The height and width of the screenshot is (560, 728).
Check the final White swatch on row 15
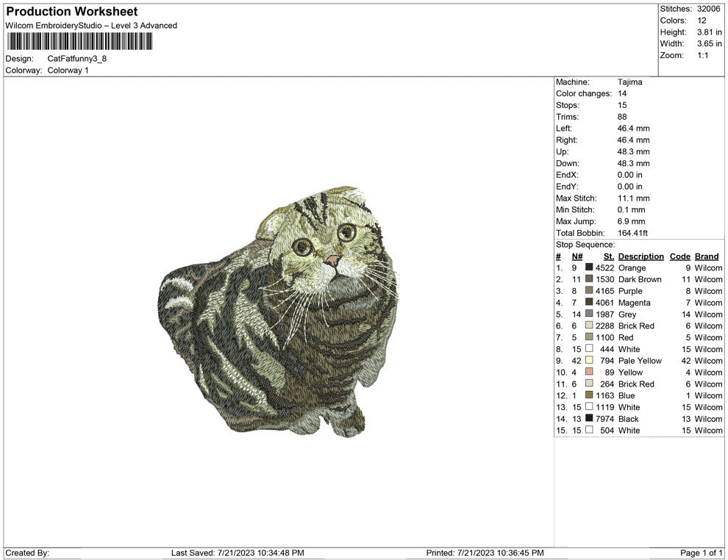click(x=588, y=431)
